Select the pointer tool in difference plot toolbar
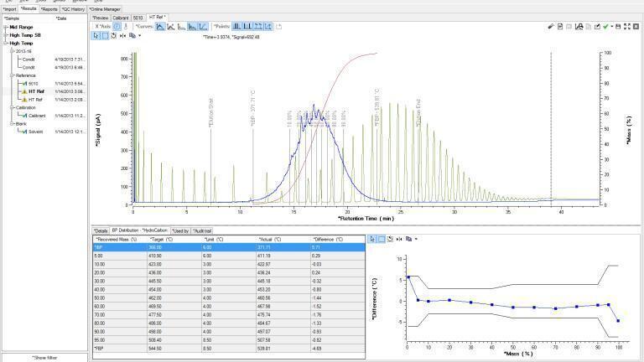 click(372, 239)
